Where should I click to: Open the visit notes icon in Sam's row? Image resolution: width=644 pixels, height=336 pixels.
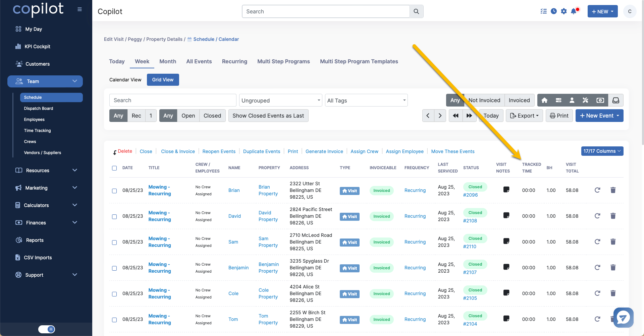pyautogui.click(x=506, y=241)
